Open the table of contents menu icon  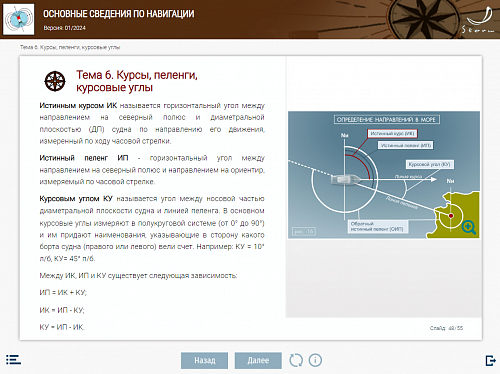[x=13, y=360]
